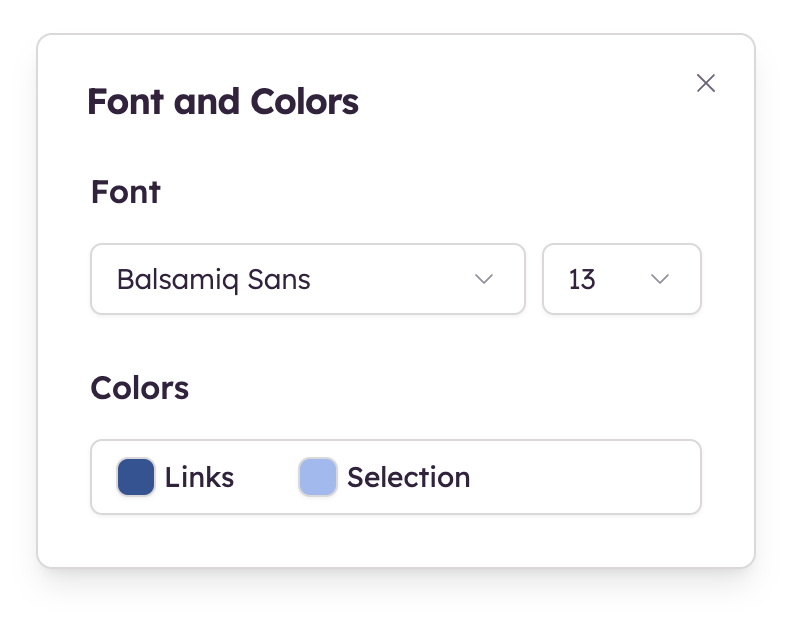796x618 pixels.
Task: Click blank space between 13 and its chevron
Action: [x=622, y=279]
